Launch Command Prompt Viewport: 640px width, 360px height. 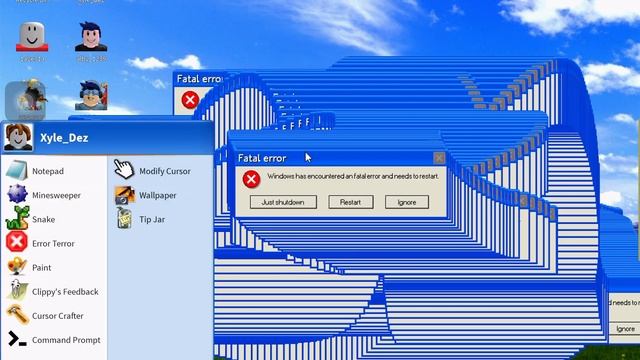54,340
